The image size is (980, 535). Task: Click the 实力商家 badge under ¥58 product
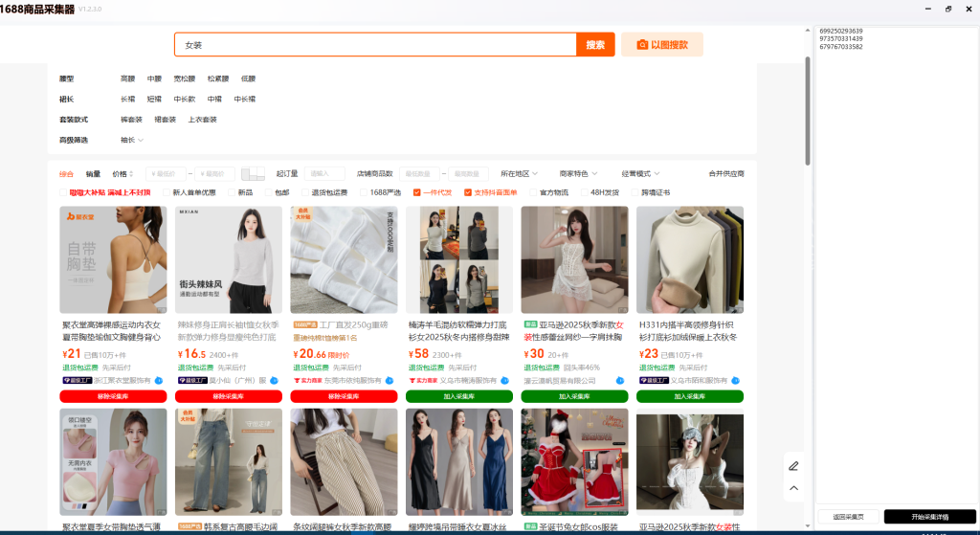(421, 380)
